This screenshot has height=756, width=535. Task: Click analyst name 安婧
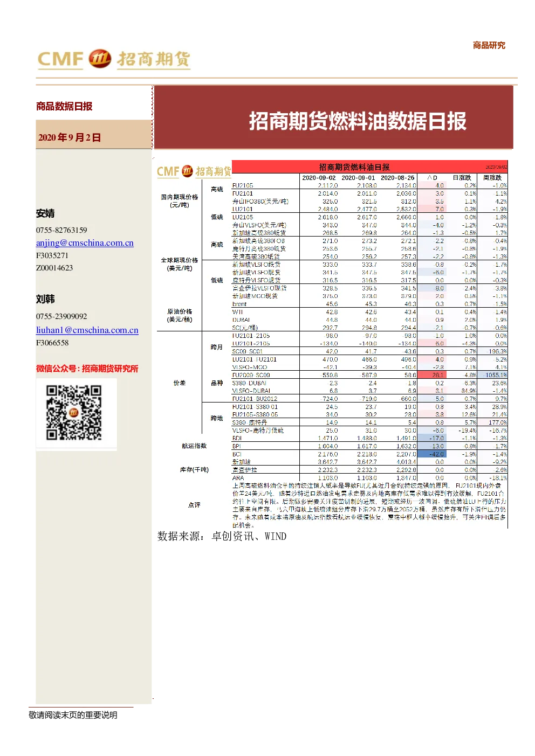pos(45,213)
